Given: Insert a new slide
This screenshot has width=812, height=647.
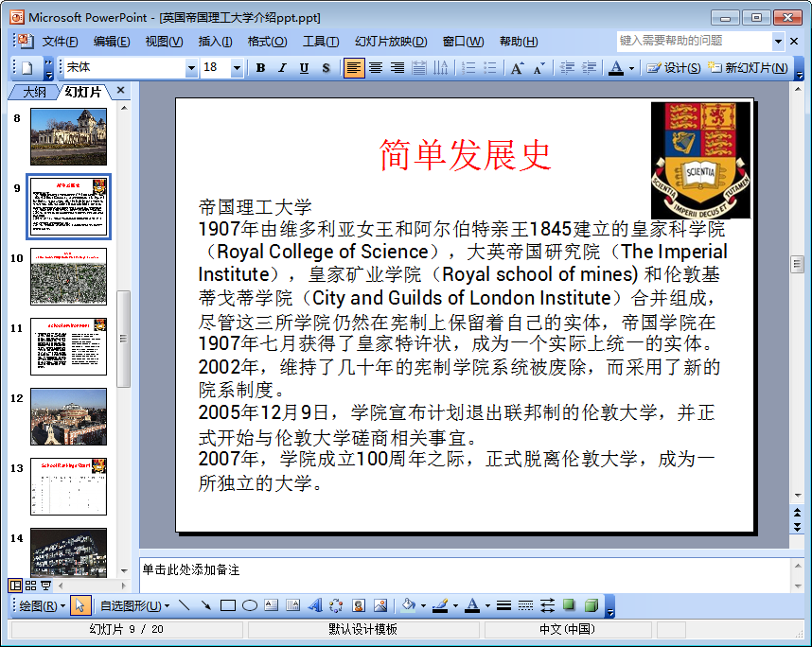Looking at the screenshot, I should 748,68.
